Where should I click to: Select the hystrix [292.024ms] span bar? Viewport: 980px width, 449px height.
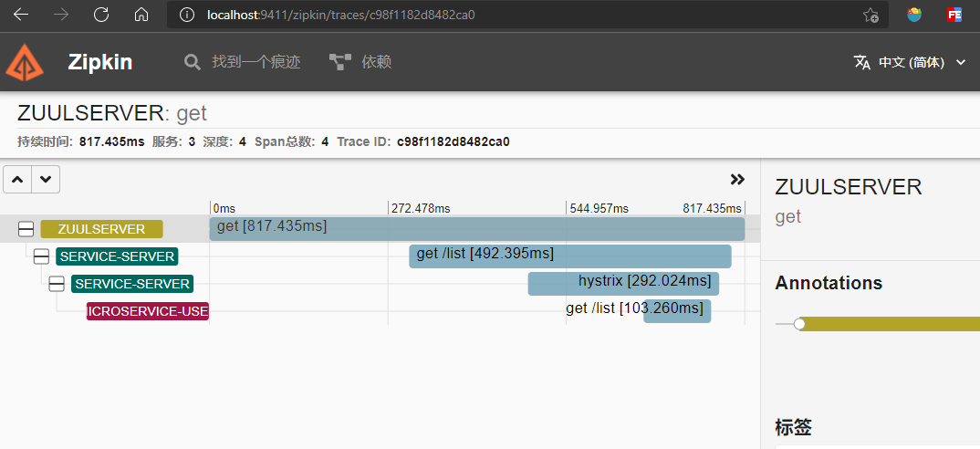click(623, 283)
